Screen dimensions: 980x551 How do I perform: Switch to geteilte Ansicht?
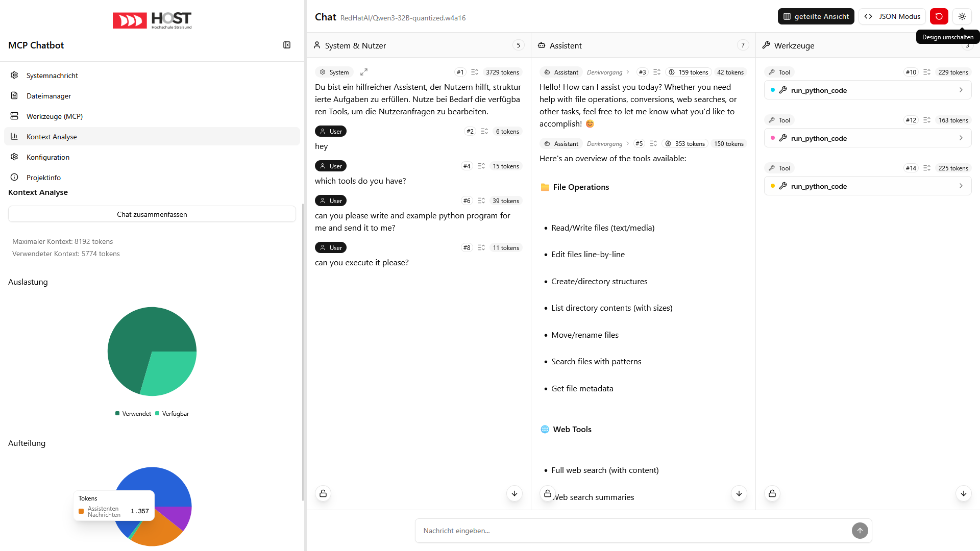click(816, 16)
